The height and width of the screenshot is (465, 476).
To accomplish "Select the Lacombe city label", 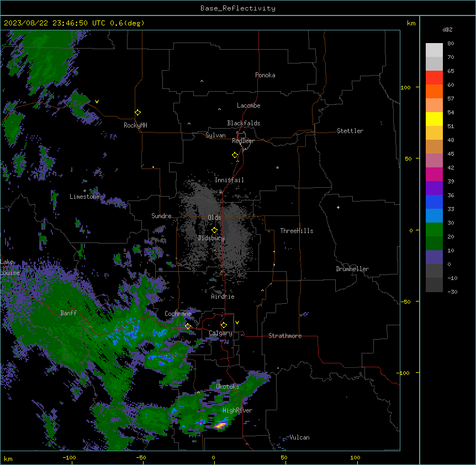I will point(248,105).
